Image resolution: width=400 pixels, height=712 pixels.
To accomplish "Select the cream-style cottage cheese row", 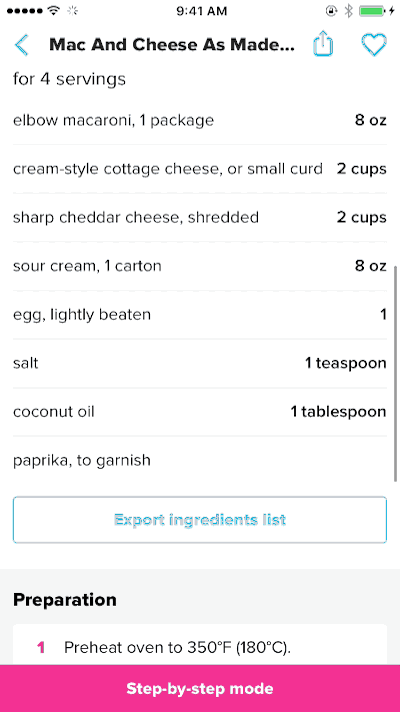I will pyautogui.click(x=200, y=169).
